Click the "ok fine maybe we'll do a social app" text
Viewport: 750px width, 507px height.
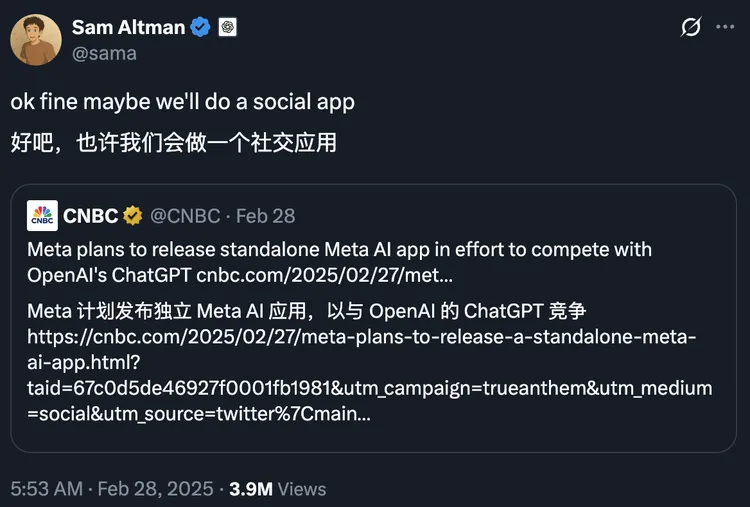click(183, 102)
